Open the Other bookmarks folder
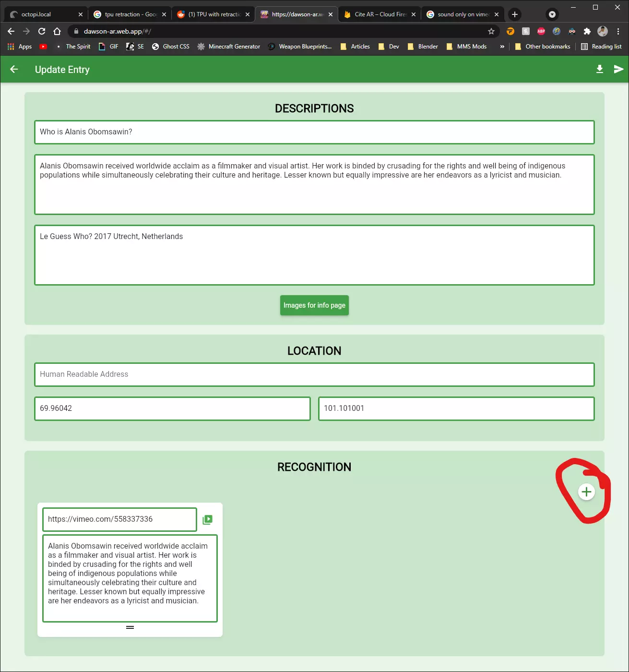Viewport: 629px width, 672px height. point(542,47)
